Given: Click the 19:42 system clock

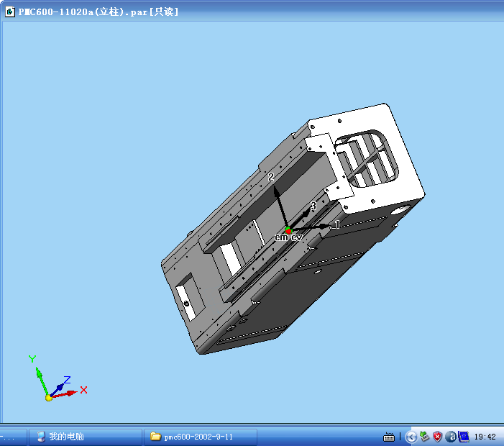Looking at the screenshot, I should (x=485, y=437).
